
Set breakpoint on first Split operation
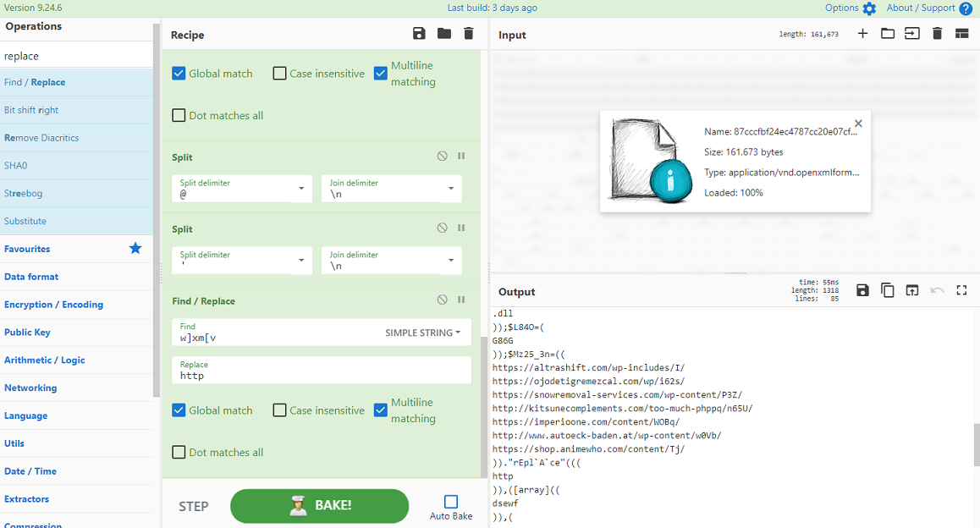pos(461,157)
